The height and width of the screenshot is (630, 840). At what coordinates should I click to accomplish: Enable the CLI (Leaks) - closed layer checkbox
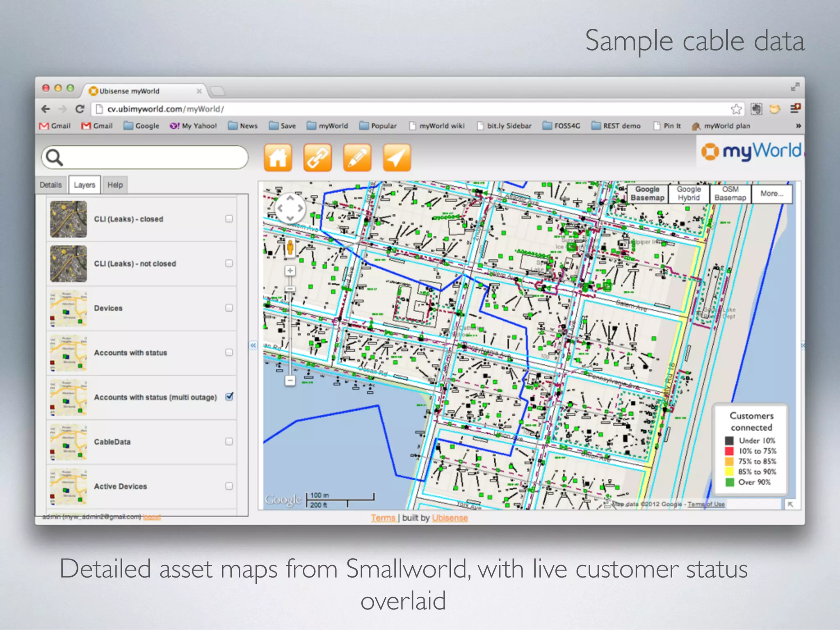[x=229, y=219]
